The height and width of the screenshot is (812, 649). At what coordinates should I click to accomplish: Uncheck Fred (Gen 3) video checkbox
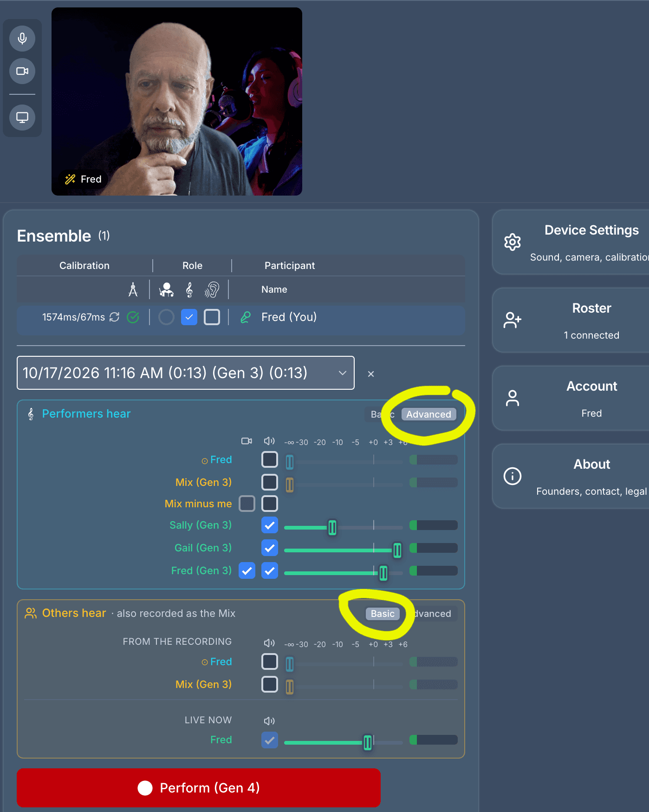tap(247, 570)
